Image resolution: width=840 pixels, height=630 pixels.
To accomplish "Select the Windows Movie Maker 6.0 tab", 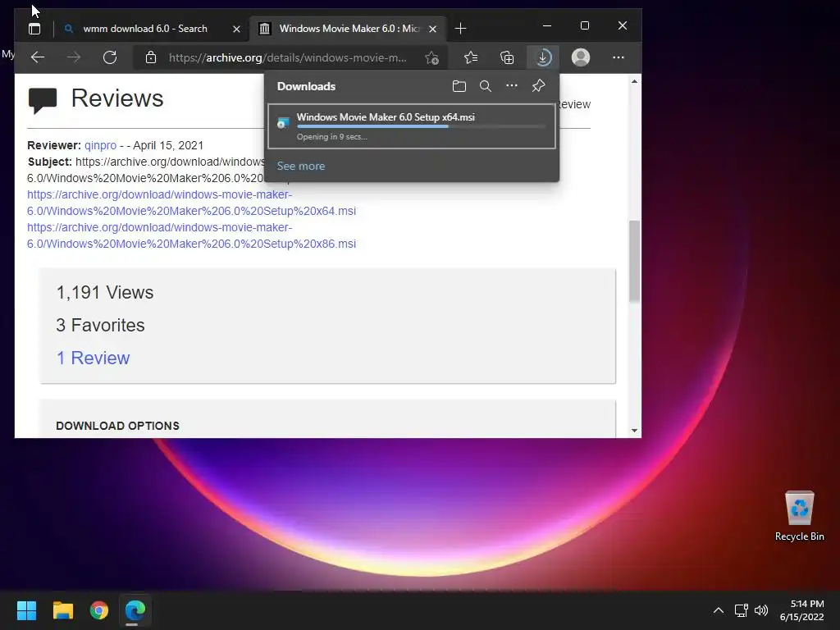I will (x=348, y=29).
